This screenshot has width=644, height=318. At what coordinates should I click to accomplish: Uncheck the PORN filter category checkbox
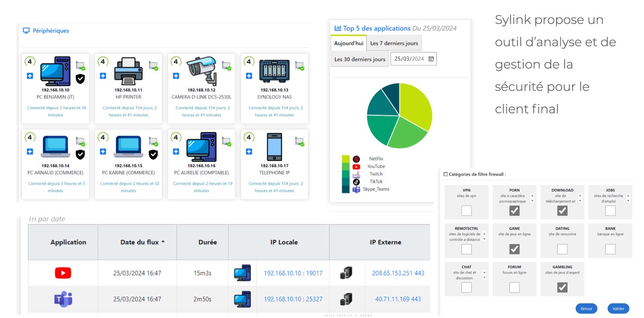514,211
